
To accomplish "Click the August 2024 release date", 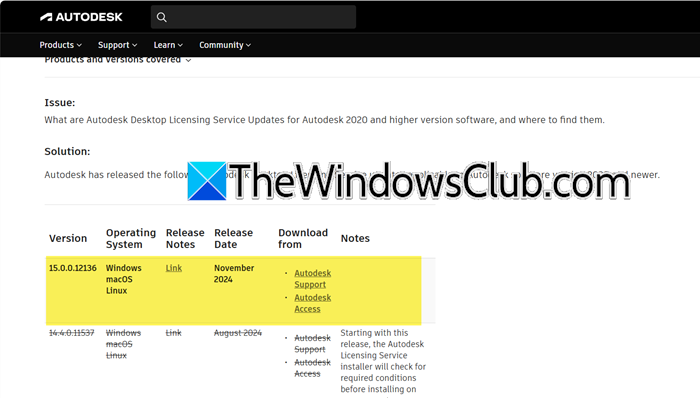I will tap(238, 333).
